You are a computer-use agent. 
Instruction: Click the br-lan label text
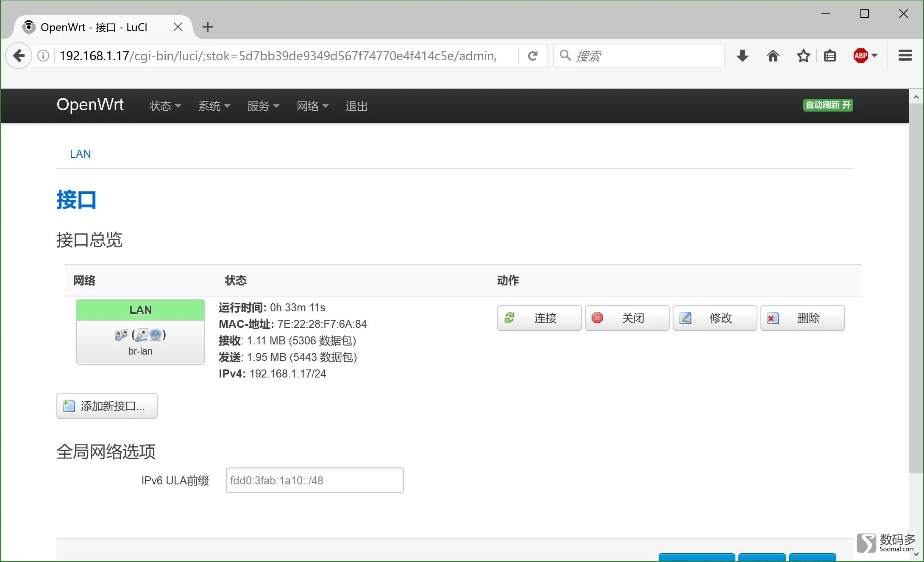140,351
